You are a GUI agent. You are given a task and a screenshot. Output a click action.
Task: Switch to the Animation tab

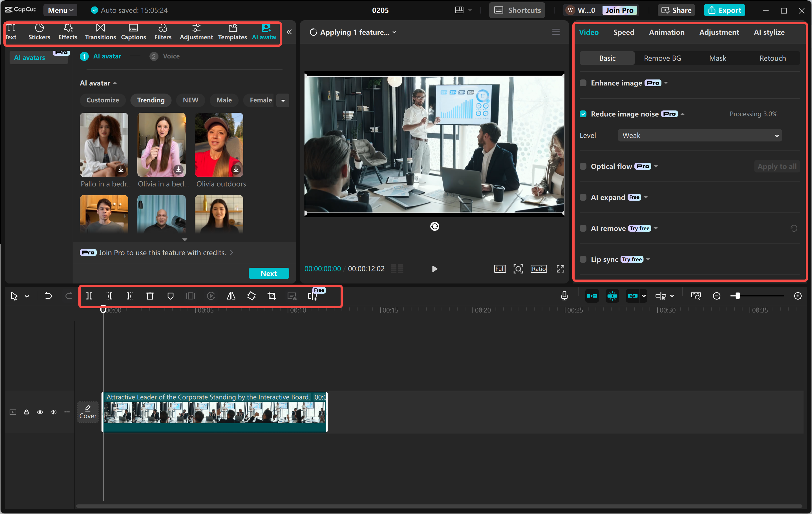tap(666, 32)
